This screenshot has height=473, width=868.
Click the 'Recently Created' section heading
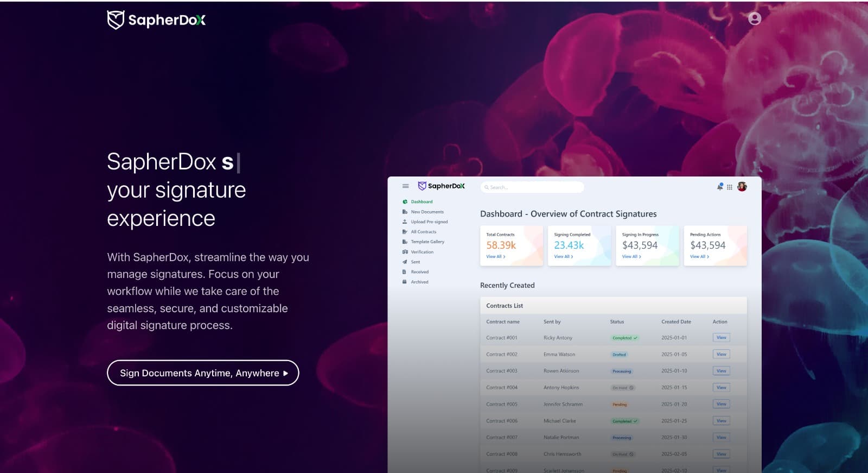tap(507, 285)
